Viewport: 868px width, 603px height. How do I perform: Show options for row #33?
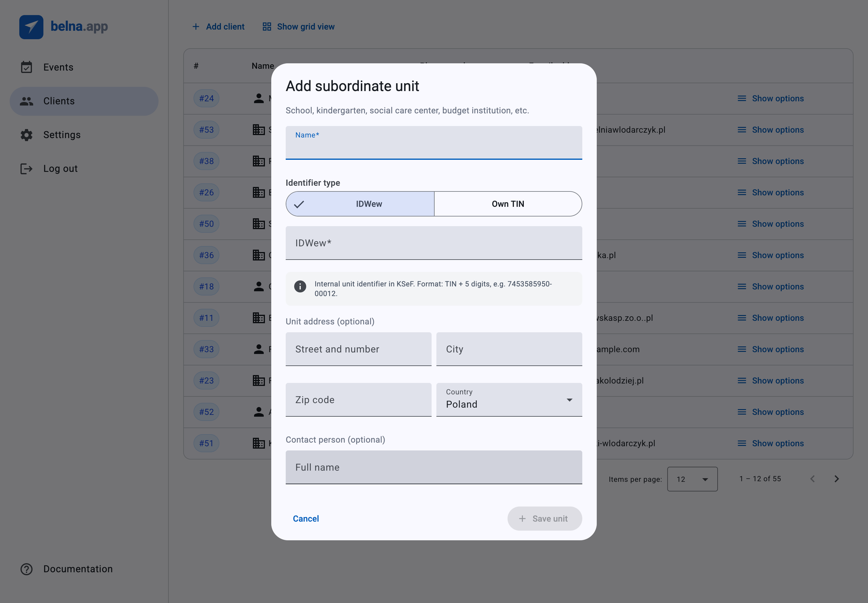tap(771, 349)
